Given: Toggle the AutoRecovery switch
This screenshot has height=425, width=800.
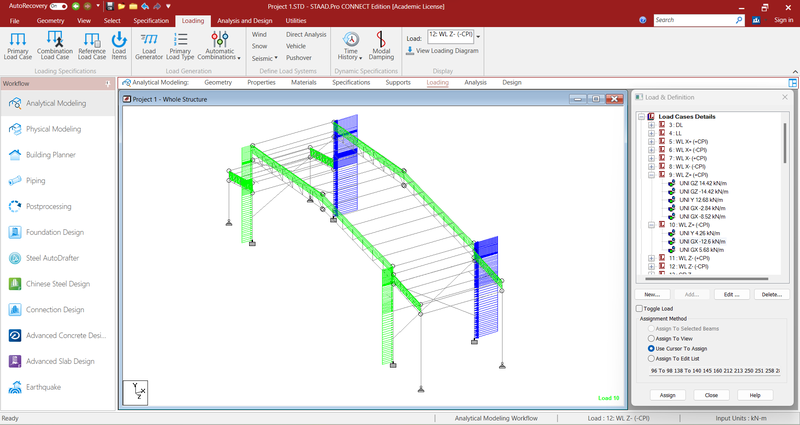Looking at the screenshot, I should [x=58, y=7].
